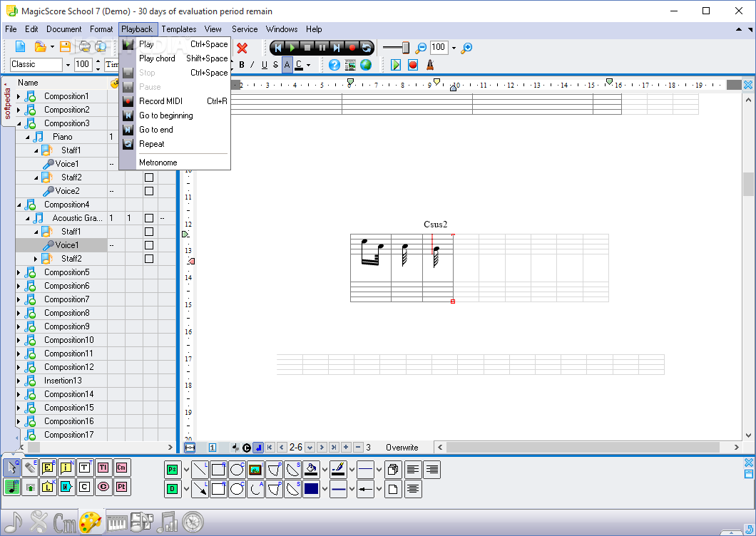Select the arrow pointer tool
Screen dimensions: 756x536
click(x=11, y=468)
